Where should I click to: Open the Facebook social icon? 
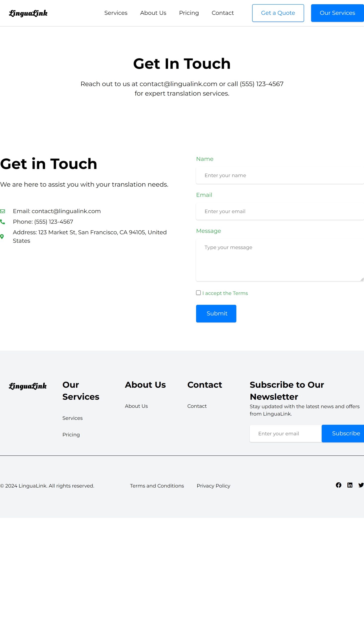pos(338,485)
